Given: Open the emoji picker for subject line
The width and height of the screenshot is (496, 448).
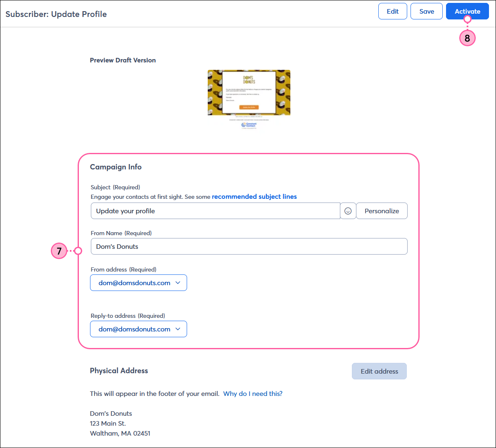Looking at the screenshot, I should tap(348, 211).
